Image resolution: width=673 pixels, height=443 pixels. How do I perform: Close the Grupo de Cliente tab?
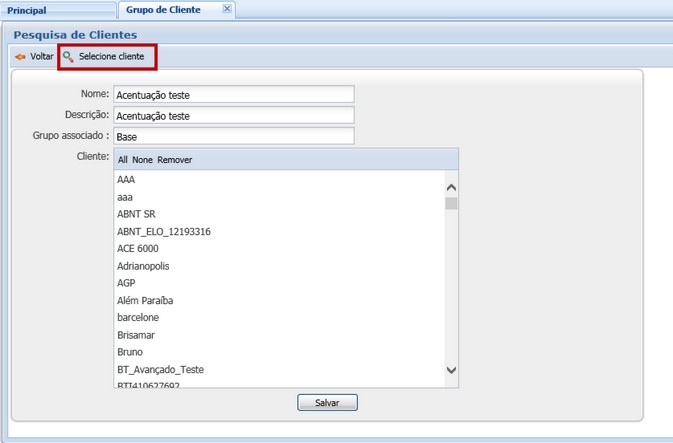[x=227, y=9]
